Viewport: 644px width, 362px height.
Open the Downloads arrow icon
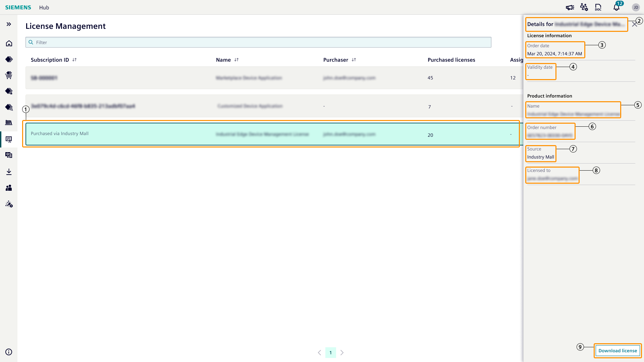pos(9,172)
